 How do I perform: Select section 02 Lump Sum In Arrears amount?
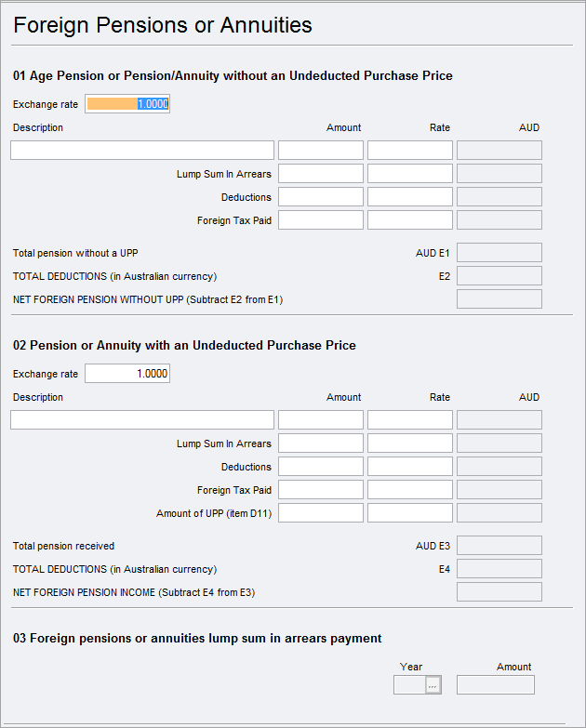pyautogui.click(x=321, y=443)
